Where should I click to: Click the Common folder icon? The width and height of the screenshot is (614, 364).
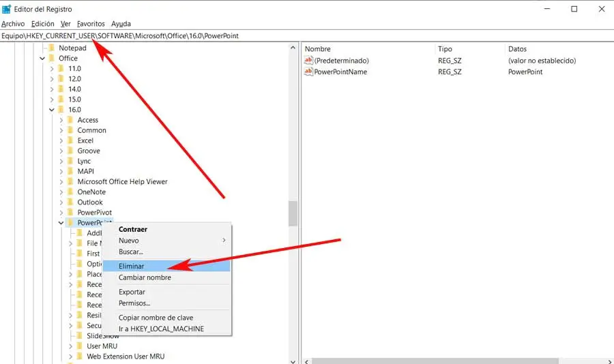click(x=70, y=130)
